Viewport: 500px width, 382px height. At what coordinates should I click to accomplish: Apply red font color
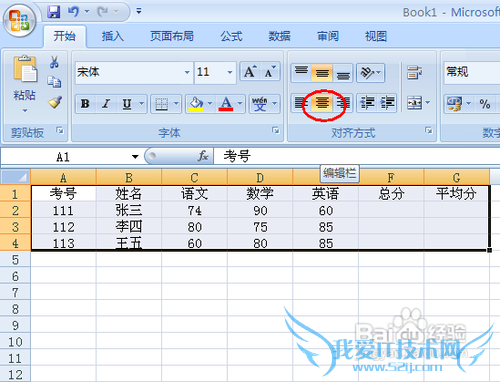point(226,104)
